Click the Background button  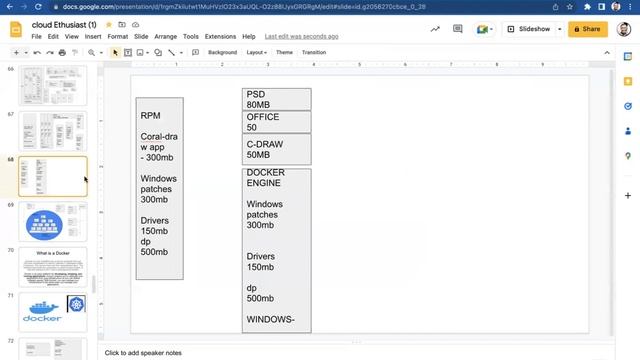tap(222, 53)
